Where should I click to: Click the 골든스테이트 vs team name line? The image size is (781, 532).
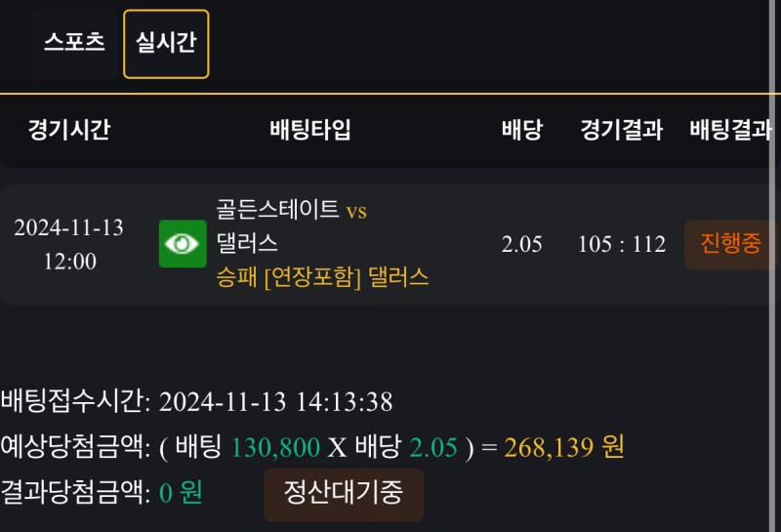pyautogui.click(x=291, y=210)
